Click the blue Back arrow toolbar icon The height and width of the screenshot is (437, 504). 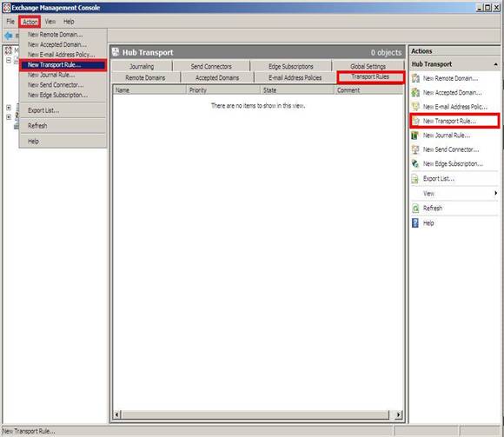tap(9, 36)
